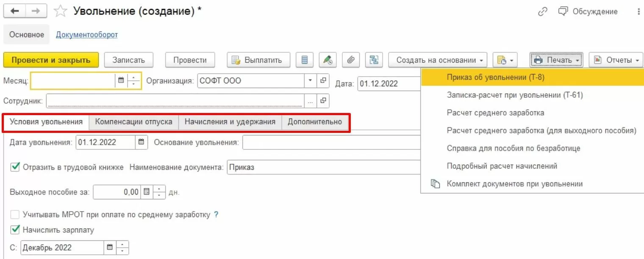Click the Записать button
644x259 pixels.
click(128, 60)
